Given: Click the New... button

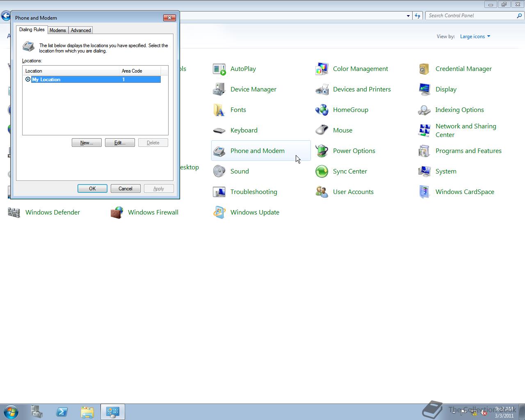Looking at the screenshot, I should click(87, 143).
